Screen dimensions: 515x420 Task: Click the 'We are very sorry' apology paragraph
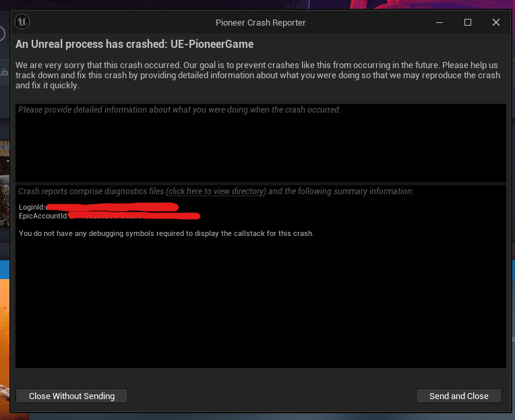(x=257, y=76)
